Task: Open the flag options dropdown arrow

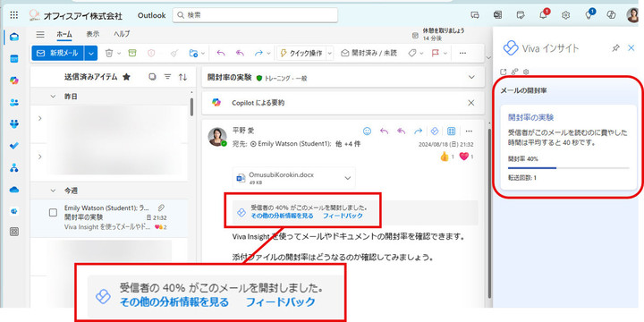Action: coord(445,54)
